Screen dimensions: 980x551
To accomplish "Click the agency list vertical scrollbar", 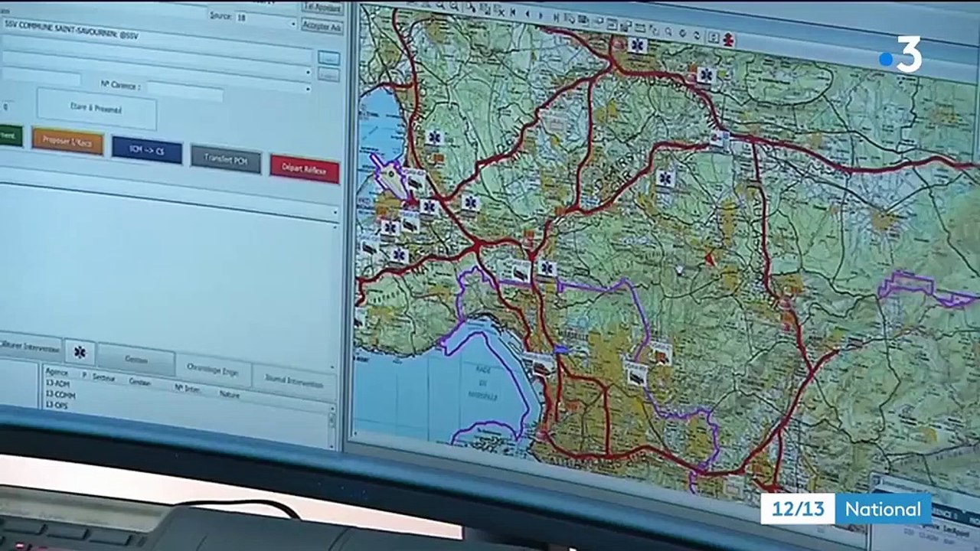I will [332, 427].
